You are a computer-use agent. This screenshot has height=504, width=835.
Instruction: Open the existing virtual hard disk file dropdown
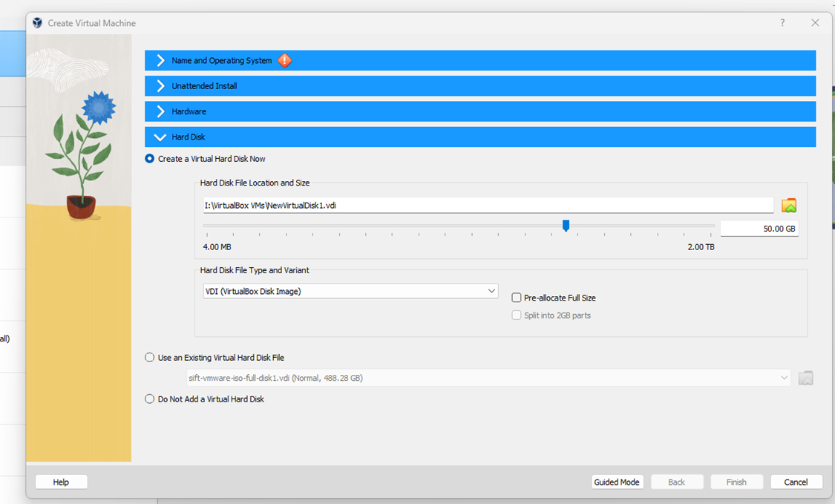785,377
